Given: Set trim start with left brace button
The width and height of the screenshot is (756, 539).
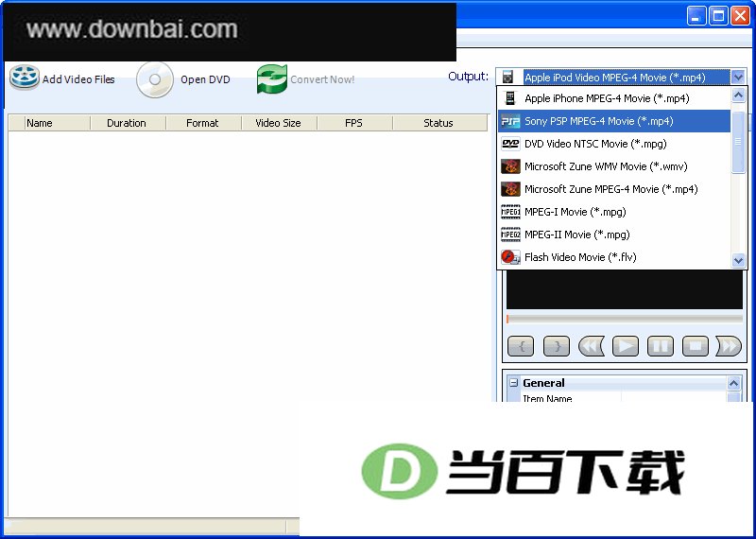Looking at the screenshot, I should tap(522, 346).
